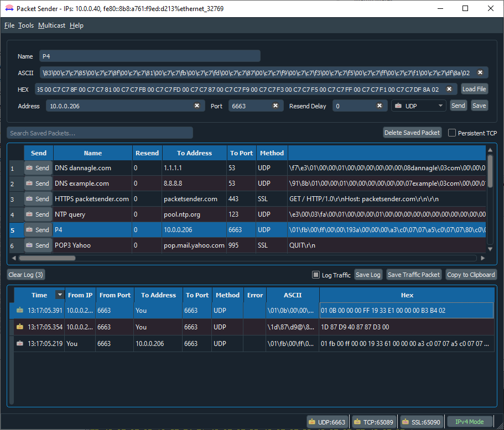Click the traffic icon on the 13:17:05.391 log row
The height and width of the screenshot is (430, 504).
click(x=20, y=310)
